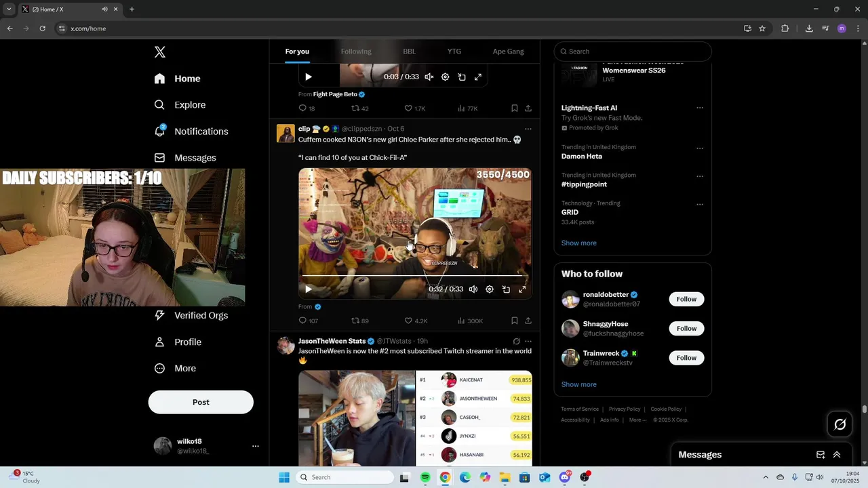Screen dimensions: 868x488
Task: Reply to the Fight Page Beto post
Action: point(302,108)
